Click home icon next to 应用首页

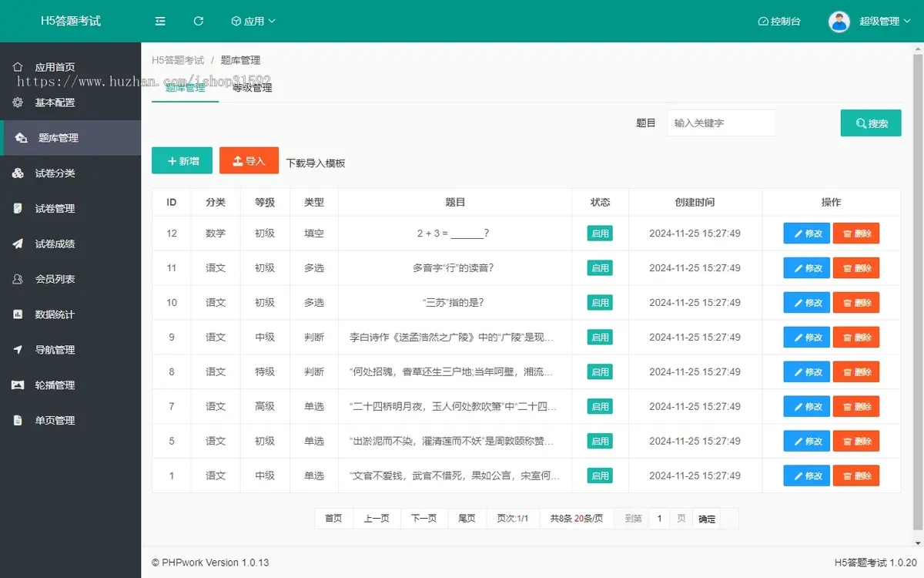[x=18, y=67]
